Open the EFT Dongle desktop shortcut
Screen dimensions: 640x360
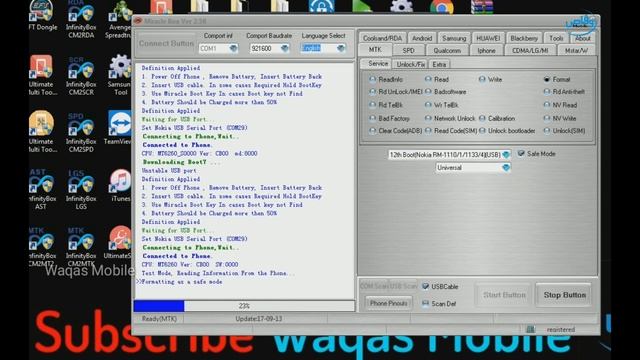[42, 16]
